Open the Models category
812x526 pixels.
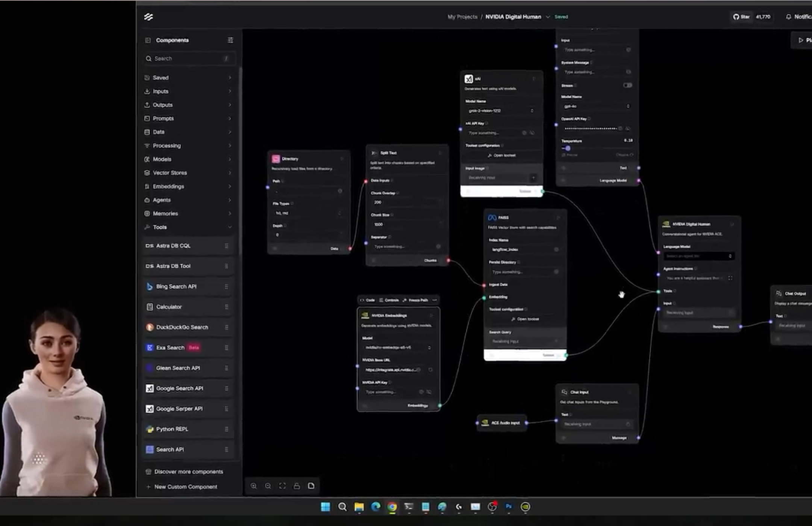click(x=188, y=159)
